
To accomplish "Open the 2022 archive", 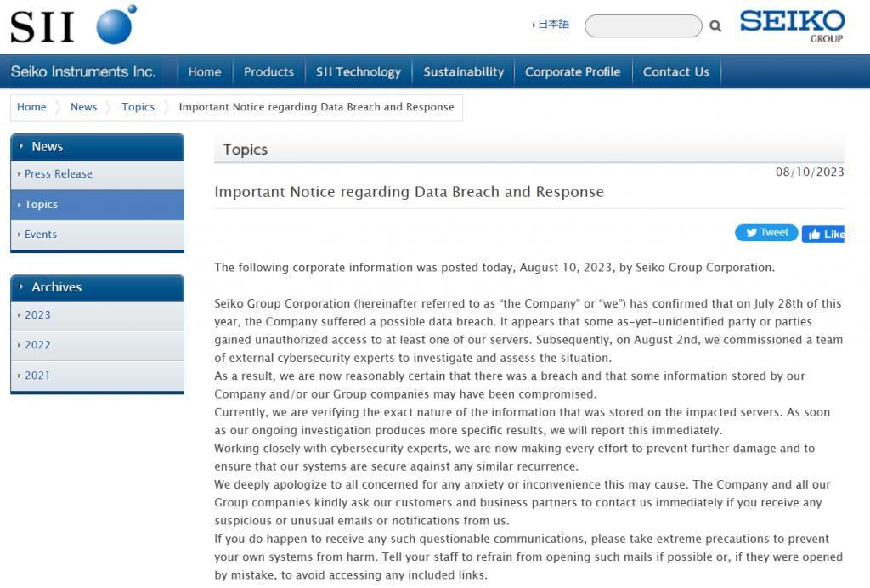I will click(x=97, y=345).
